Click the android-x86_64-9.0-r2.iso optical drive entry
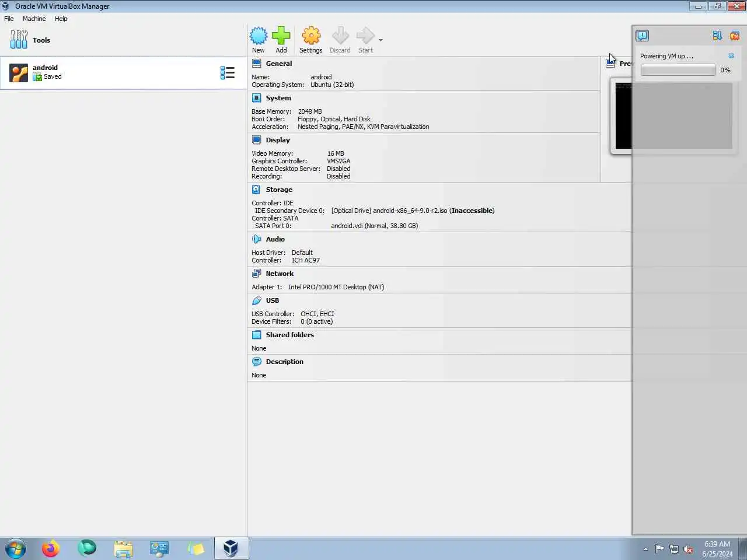The height and width of the screenshot is (560, 747). [x=413, y=211]
